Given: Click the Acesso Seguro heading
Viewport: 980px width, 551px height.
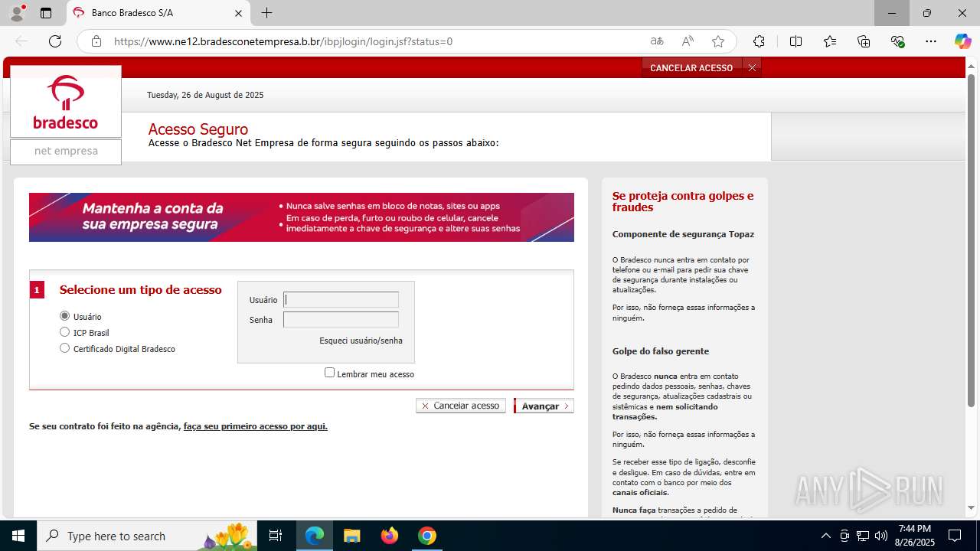Looking at the screenshot, I should [x=198, y=129].
